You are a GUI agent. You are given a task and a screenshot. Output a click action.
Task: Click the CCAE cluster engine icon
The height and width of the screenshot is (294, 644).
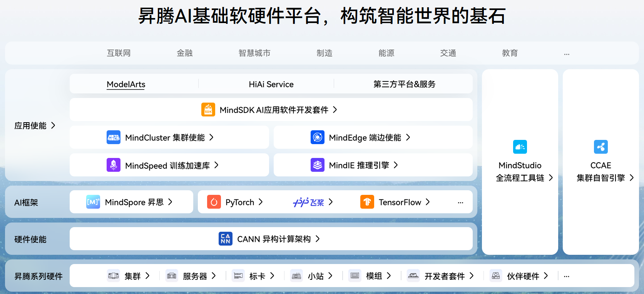[x=601, y=147]
